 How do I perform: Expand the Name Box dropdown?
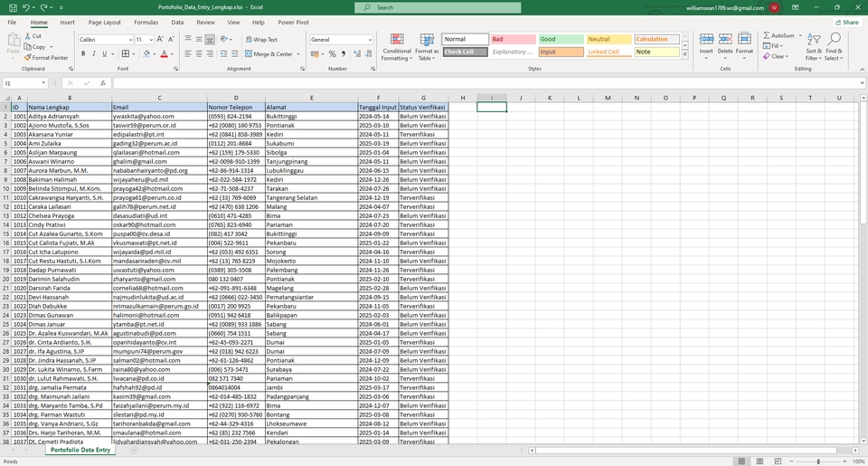[x=43, y=83]
